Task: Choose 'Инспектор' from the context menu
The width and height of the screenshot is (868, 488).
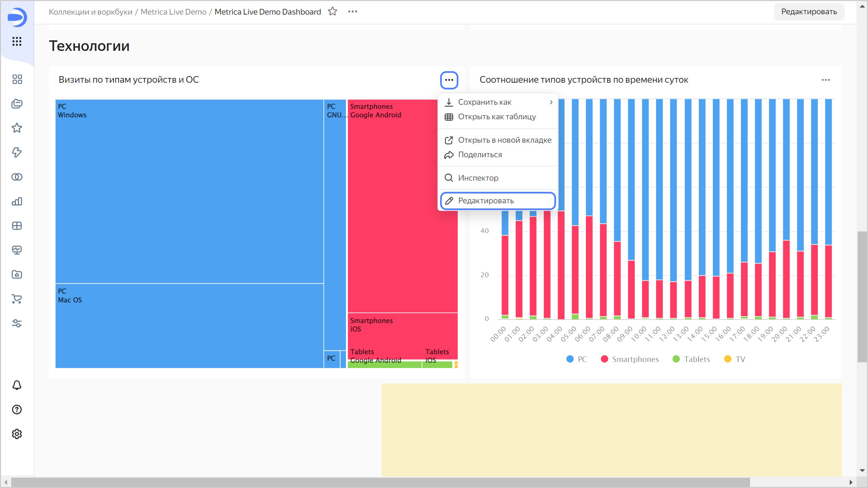Action: pyautogui.click(x=478, y=178)
